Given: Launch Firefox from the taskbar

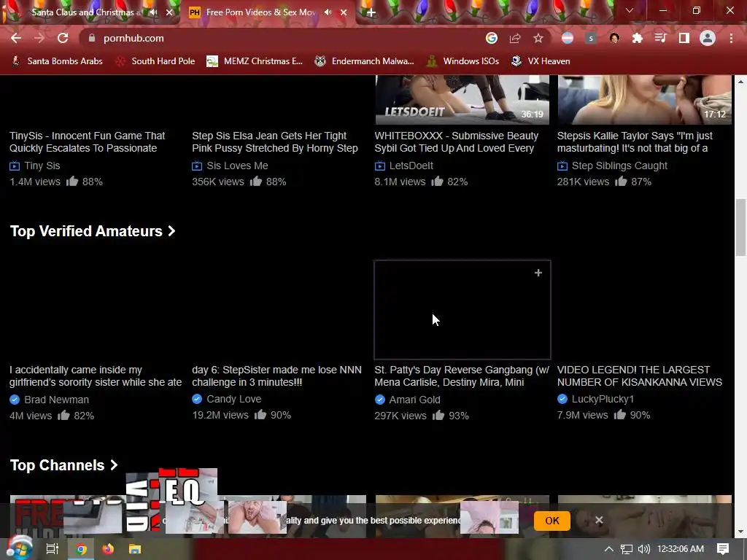Looking at the screenshot, I should 108,549.
